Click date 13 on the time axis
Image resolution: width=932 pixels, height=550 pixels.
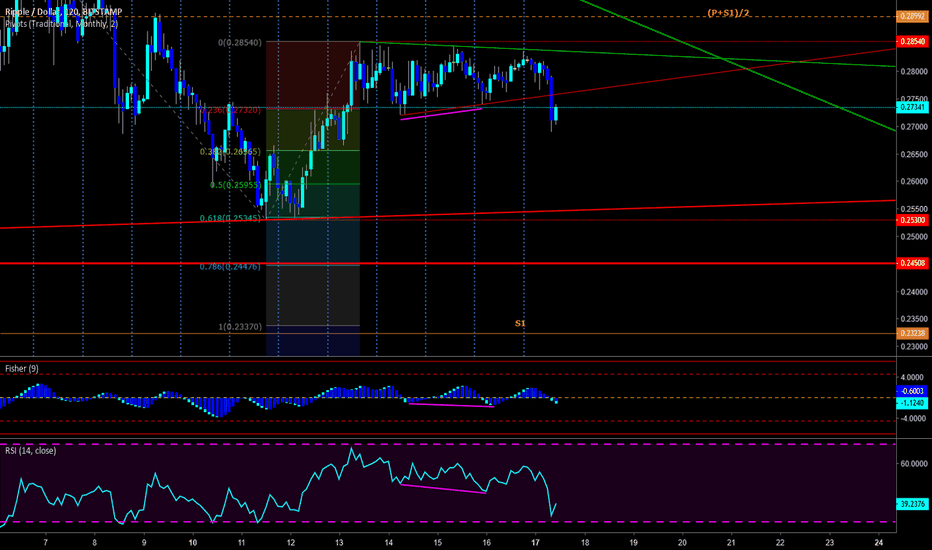tap(339, 542)
